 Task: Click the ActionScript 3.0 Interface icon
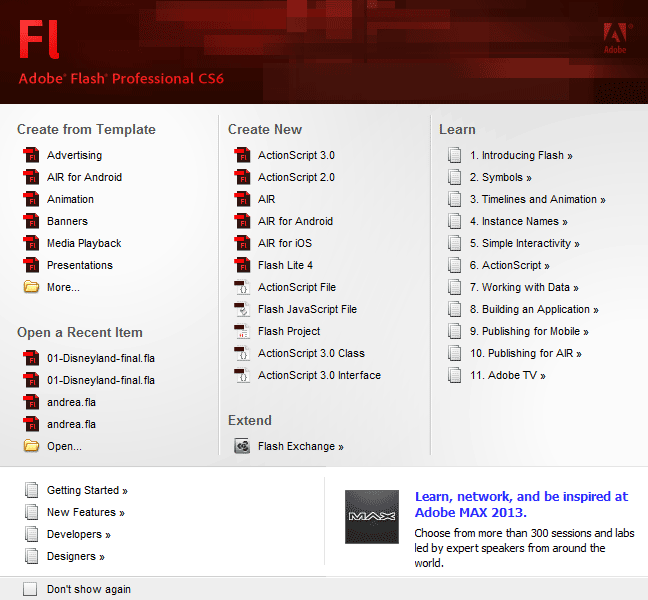[242, 375]
